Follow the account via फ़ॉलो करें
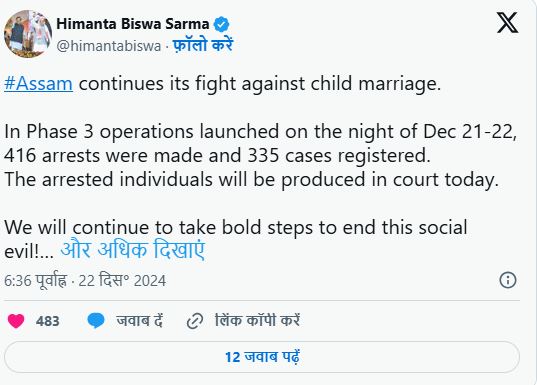This screenshot has height=385, width=537. [x=203, y=45]
